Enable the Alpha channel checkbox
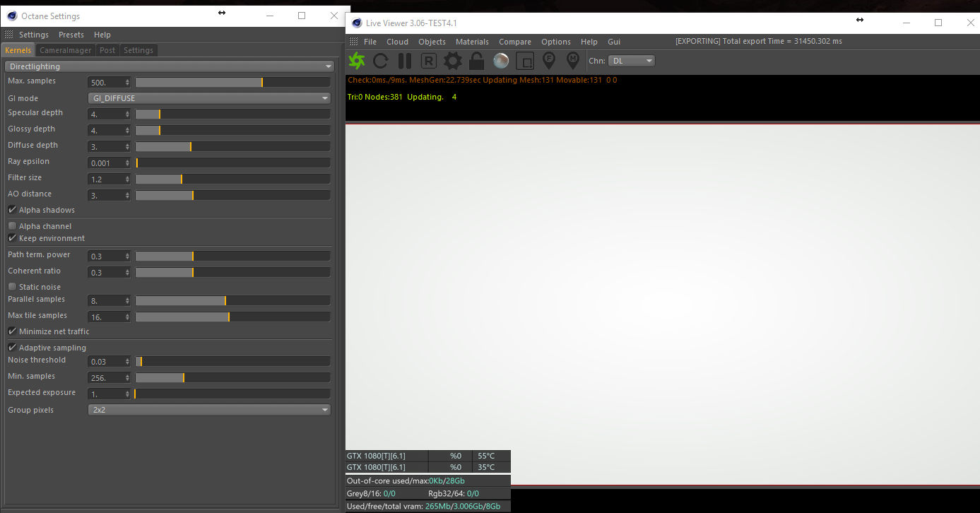The width and height of the screenshot is (980, 513). click(12, 226)
